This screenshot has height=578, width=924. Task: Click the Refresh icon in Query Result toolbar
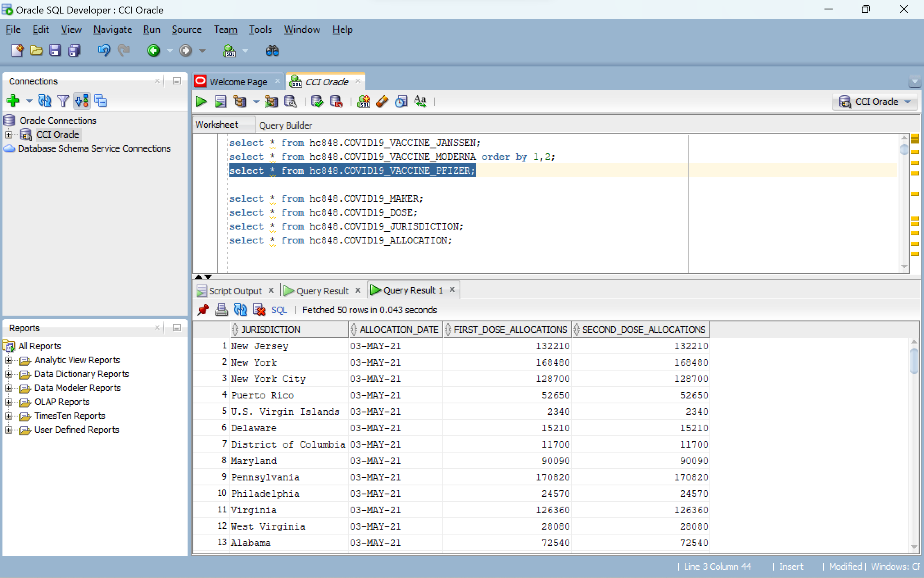(240, 310)
